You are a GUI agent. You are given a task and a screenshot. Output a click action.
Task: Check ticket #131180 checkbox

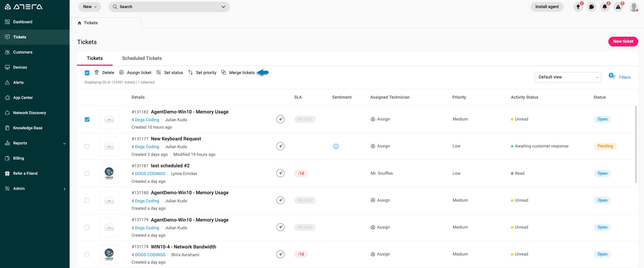click(x=87, y=200)
